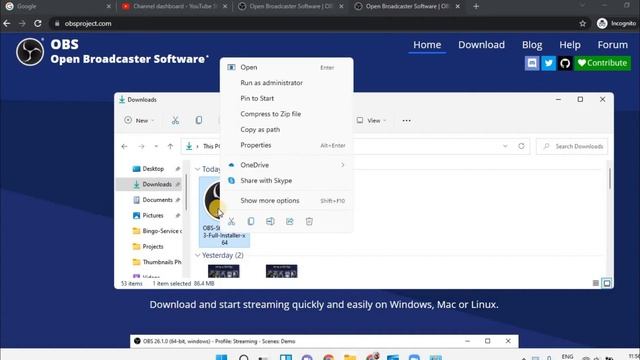Choose Run as administrator
640x360 pixels.
pos(287,83)
